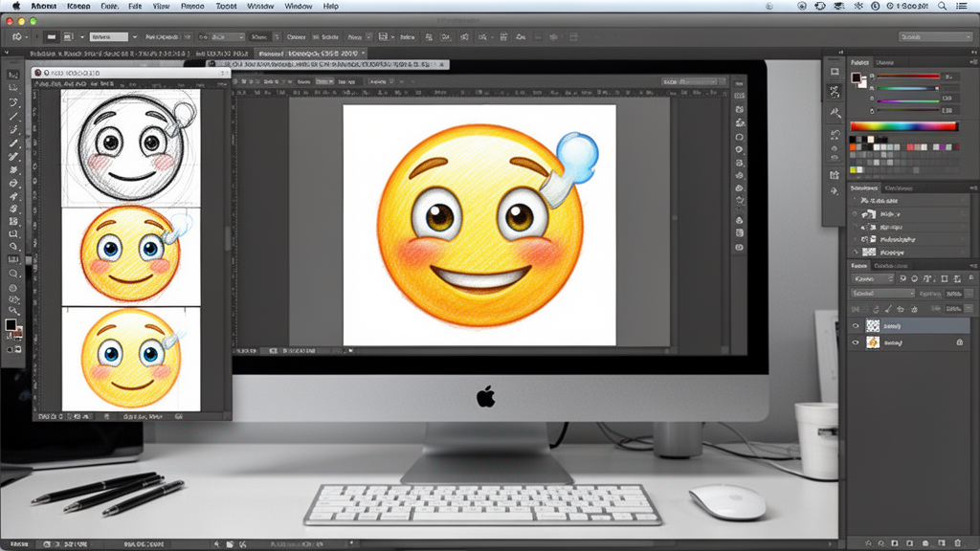This screenshot has height=551, width=980.
Task: Open the layer kind filter dropdown
Action: [x=873, y=278]
